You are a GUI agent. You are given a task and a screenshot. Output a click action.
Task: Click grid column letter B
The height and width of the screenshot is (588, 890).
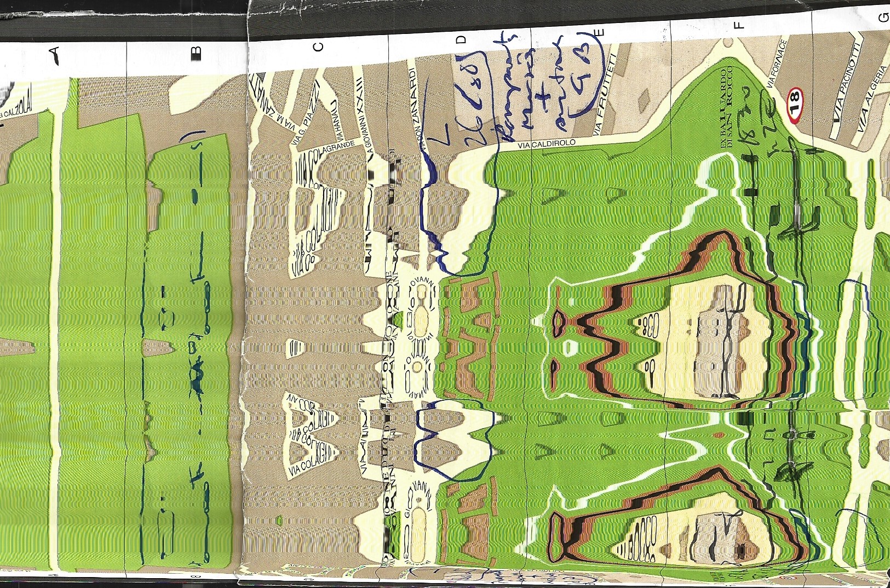point(196,53)
